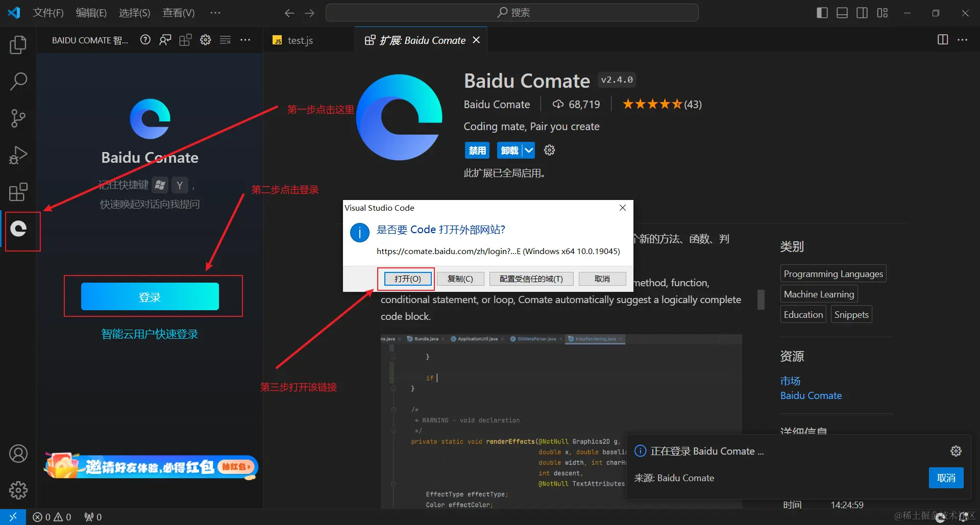Image resolution: width=980 pixels, height=525 pixels.
Task: Expand the uninstall dropdown arrow
Action: 529,150
